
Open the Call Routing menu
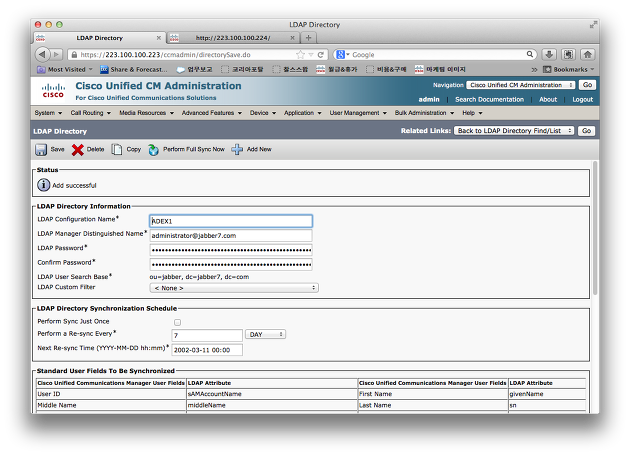coord(90,113)
